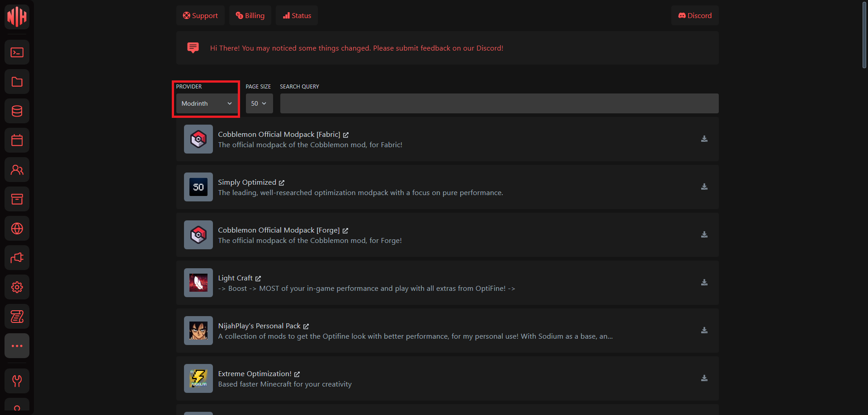
Task: Click download icon for Simply Optimized
Action: pos(704,187)
